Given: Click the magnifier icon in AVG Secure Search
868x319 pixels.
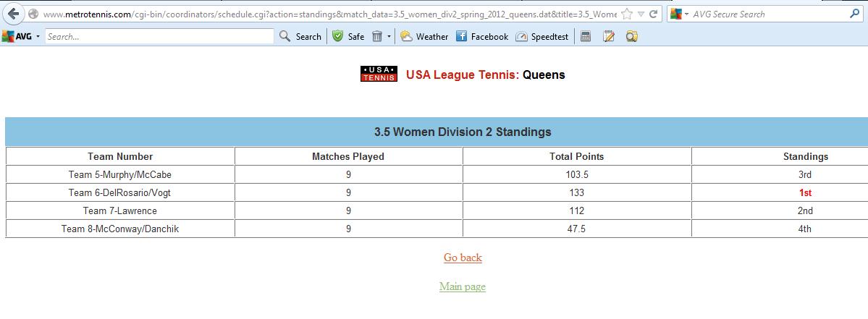Looking at the screenshot, I should 855,14.
